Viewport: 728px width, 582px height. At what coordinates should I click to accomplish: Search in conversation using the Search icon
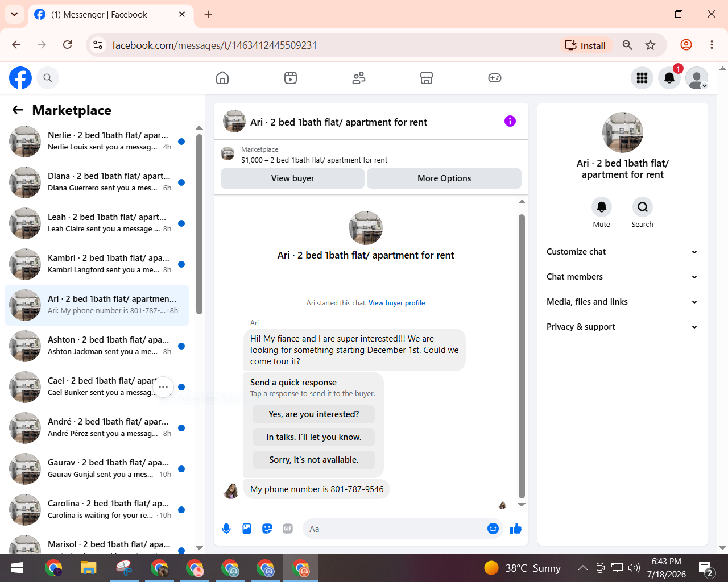(643, 207)
